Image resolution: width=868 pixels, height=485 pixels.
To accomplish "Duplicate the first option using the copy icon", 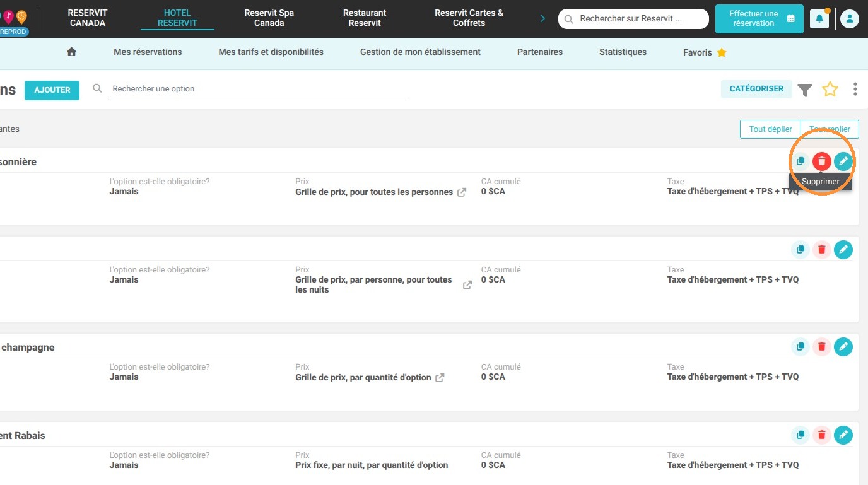I will [x=801, y=161].
